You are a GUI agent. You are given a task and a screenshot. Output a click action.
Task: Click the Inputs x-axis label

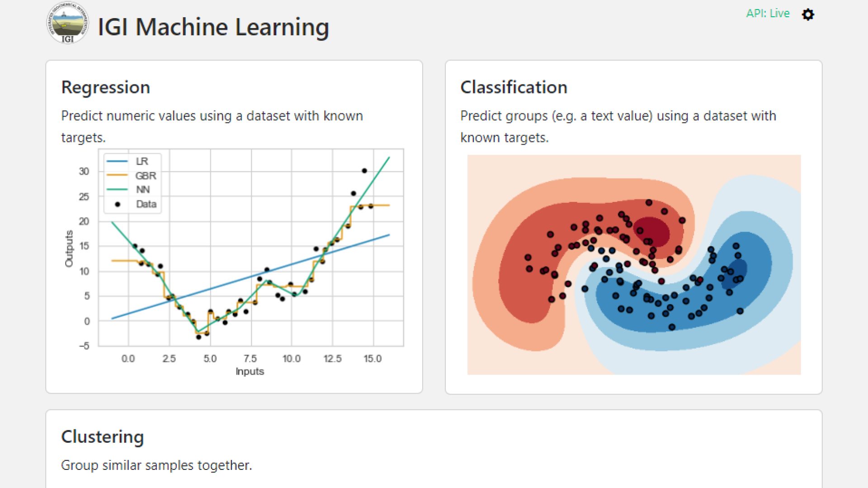pos(250,371)
